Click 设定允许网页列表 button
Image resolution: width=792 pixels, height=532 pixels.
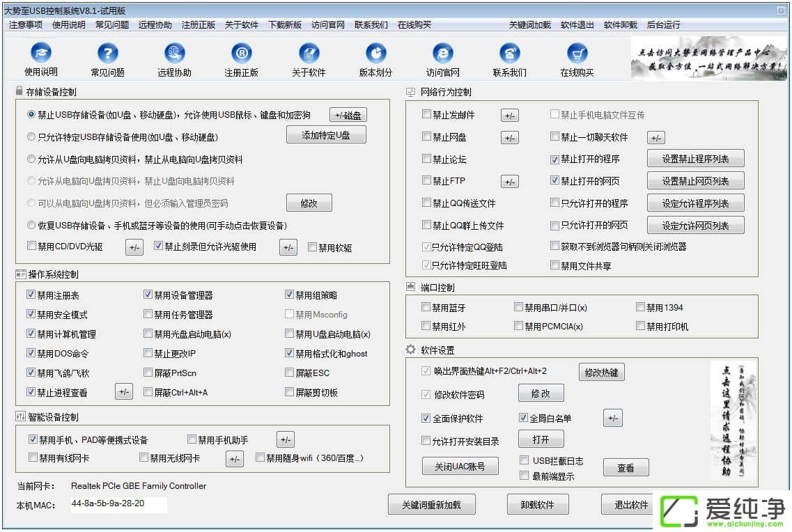696,226
